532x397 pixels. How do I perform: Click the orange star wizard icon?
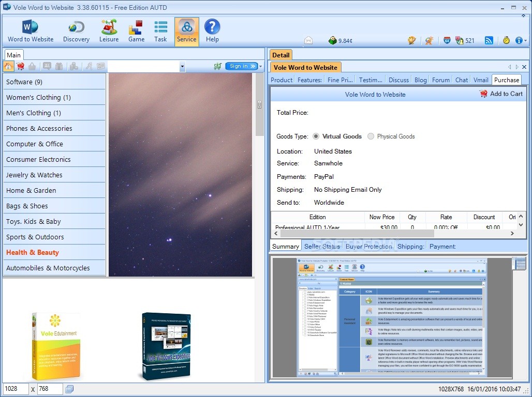[429, 41]
